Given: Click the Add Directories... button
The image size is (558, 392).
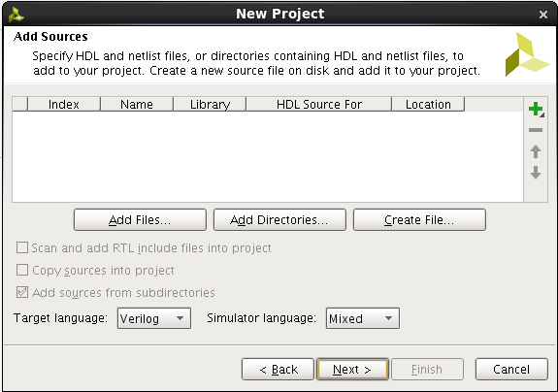Looking at the screenshot, I should pos(279,220).
